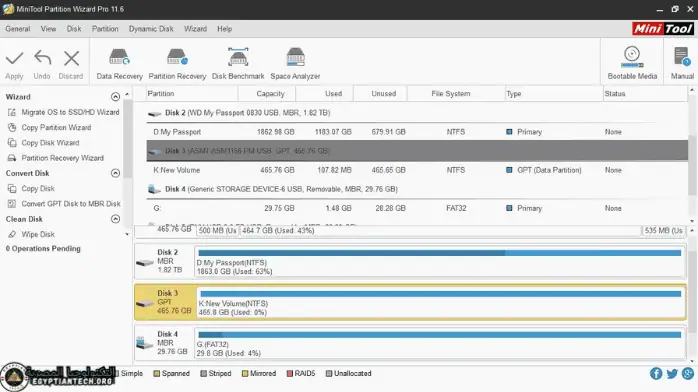Select the Disk 4 Generic STORAGE DEVICE row

417,190
